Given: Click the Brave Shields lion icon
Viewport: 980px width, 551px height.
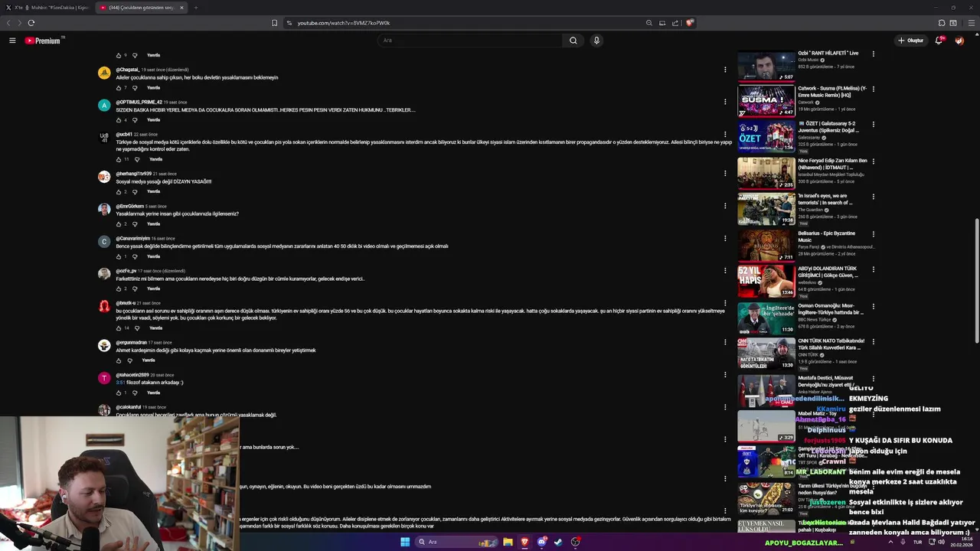Looking at the screenshot, I should coord(689,23).
